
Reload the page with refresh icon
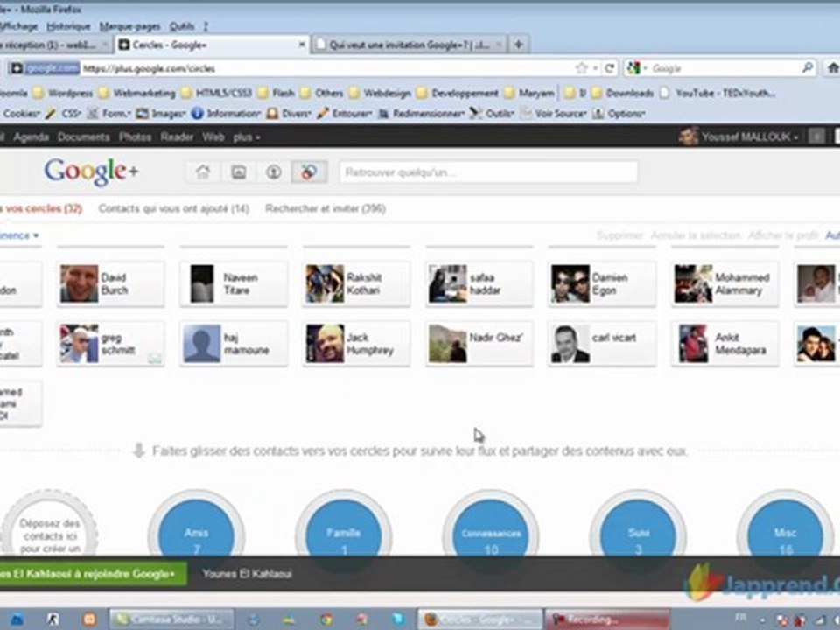610,68
